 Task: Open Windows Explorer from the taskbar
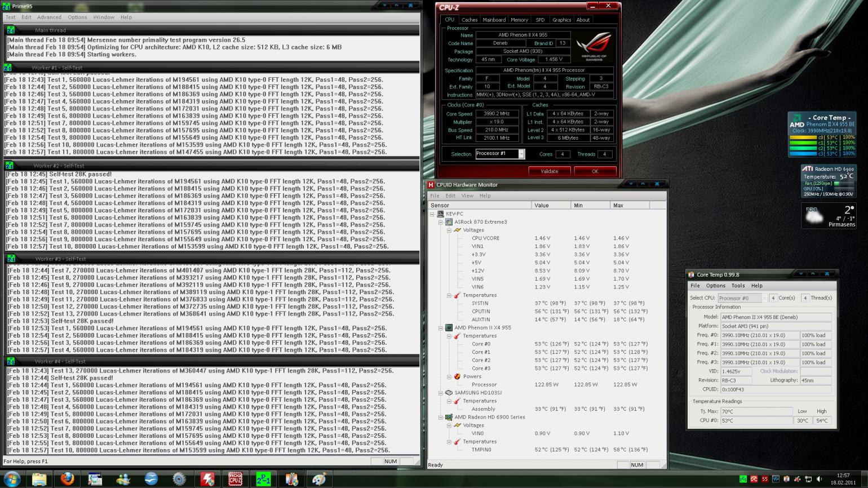click(39, 479)
